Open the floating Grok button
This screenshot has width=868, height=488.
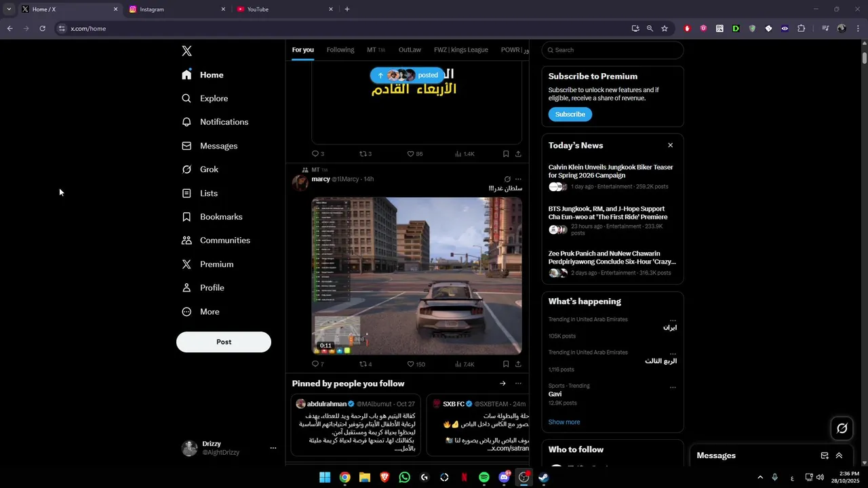click(x=842, y=428)
